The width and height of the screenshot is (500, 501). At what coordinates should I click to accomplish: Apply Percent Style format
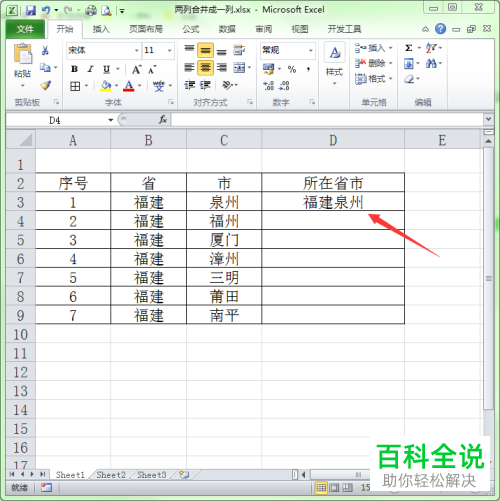[x=292, y=69]
